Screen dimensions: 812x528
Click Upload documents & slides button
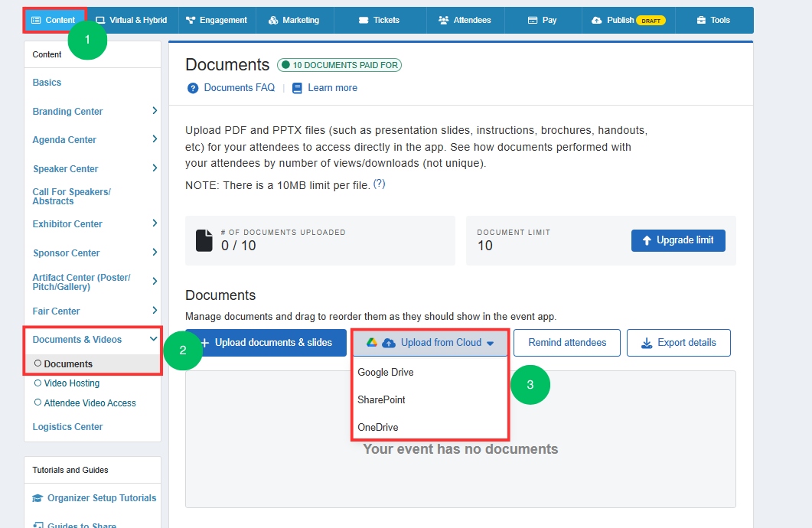[x=266, y=343]
